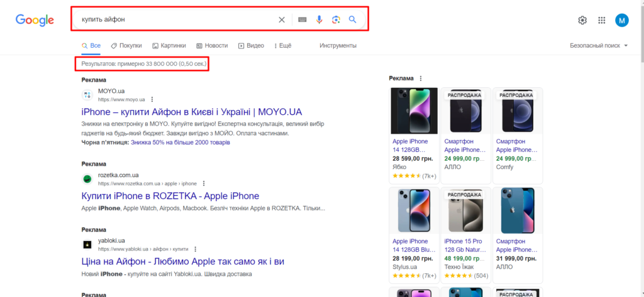Open the Ещё menu

click(282, 46)
